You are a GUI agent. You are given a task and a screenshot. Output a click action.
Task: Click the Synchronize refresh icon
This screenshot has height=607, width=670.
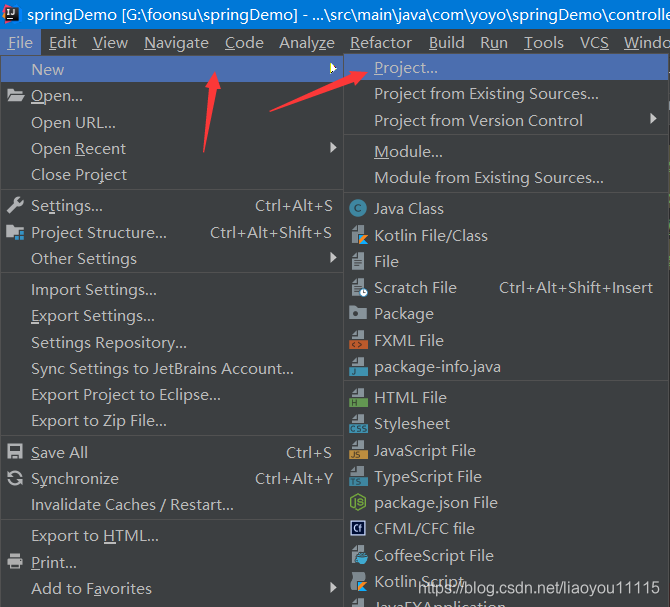tap(15, 478)
